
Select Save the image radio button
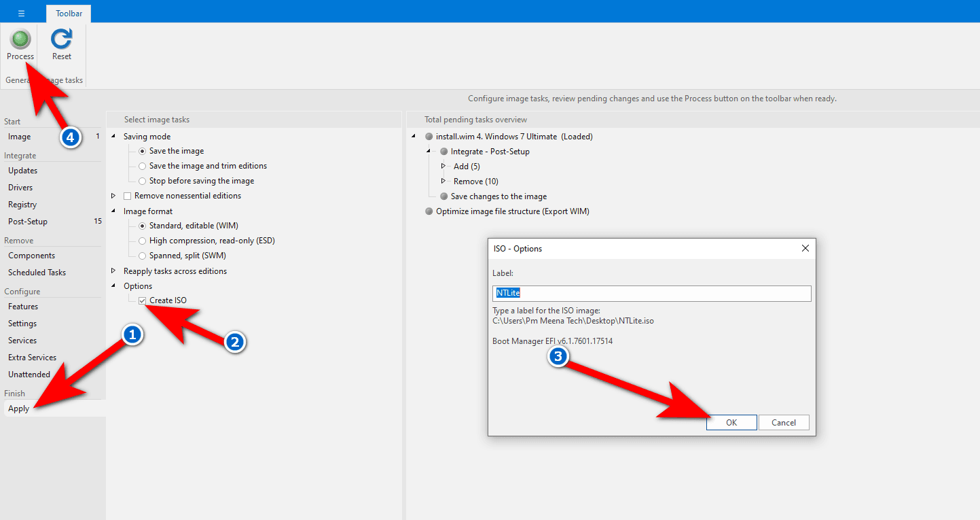142,151
